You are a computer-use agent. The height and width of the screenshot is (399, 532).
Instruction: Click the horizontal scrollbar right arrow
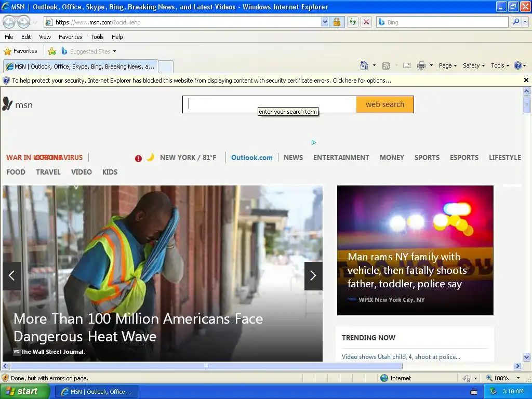click(x=517, y=366)
